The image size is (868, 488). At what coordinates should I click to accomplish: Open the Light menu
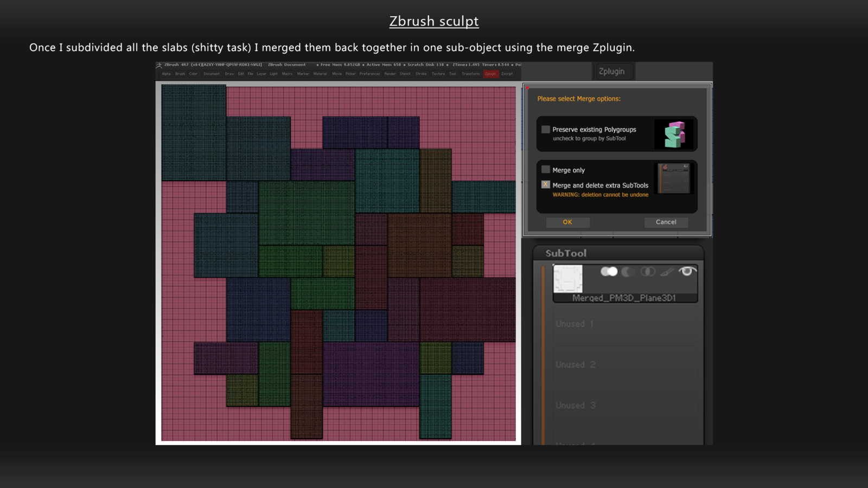tap(274, 74)
